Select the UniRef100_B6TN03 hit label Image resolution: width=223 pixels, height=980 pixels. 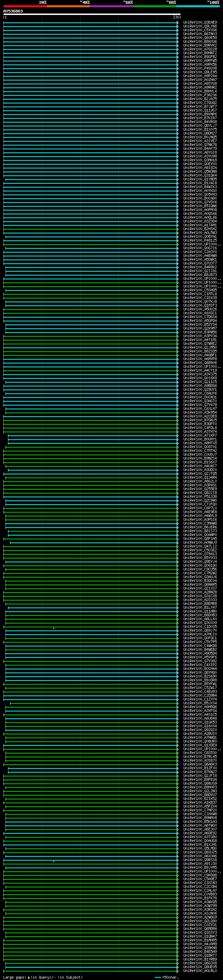point(200,34)
